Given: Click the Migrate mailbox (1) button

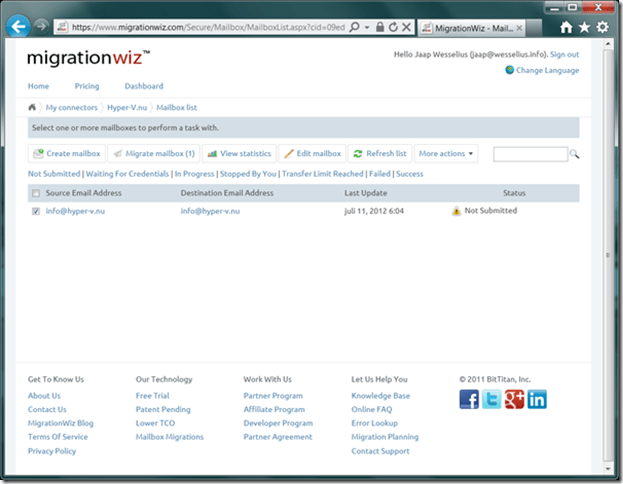Looking at the screenshot, I should point(152,154).
